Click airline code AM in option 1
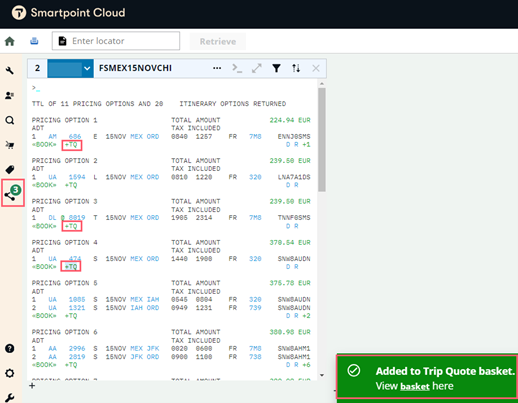The width and height of the screenshot is (518, 403). click(52, 136)
